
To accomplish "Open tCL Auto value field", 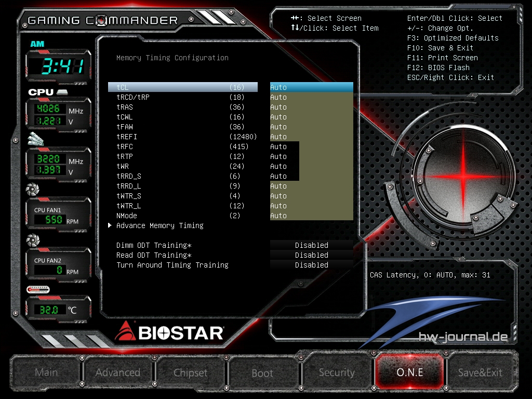I will pos(312,87).
